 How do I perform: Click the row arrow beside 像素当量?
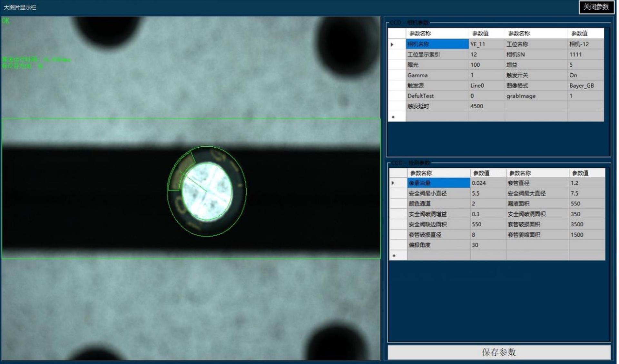393,183
